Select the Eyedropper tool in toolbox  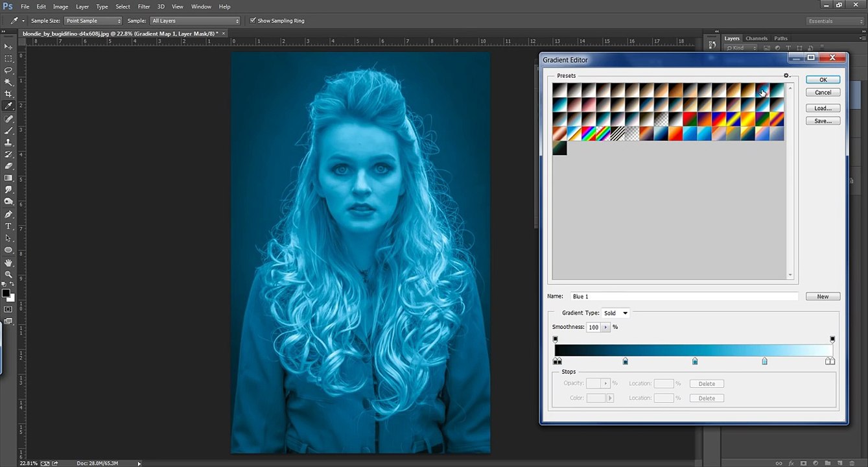8,106
